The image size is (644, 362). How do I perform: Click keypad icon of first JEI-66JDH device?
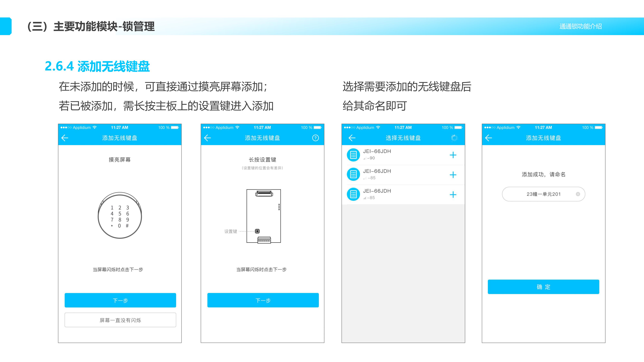coord(353,155)
